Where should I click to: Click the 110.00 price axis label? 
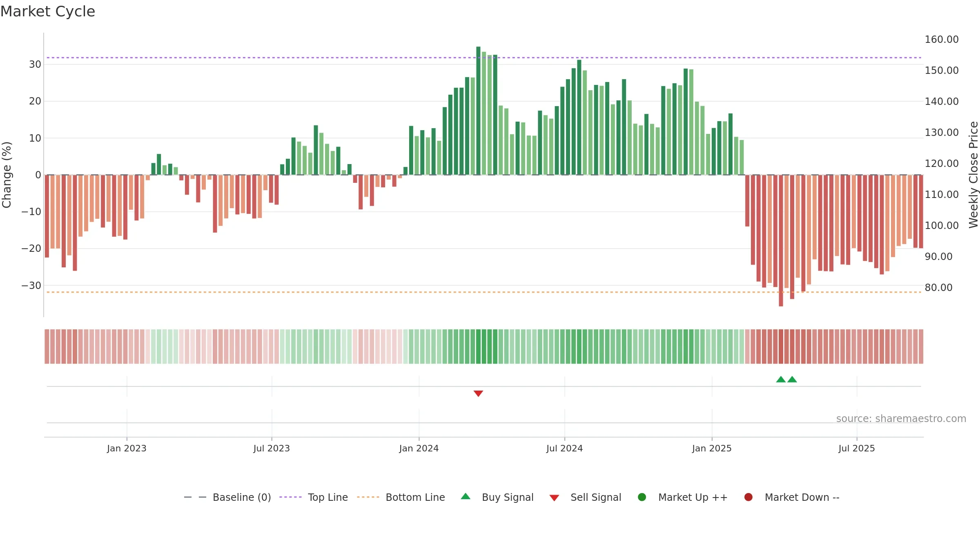click(x=942, y=195)
